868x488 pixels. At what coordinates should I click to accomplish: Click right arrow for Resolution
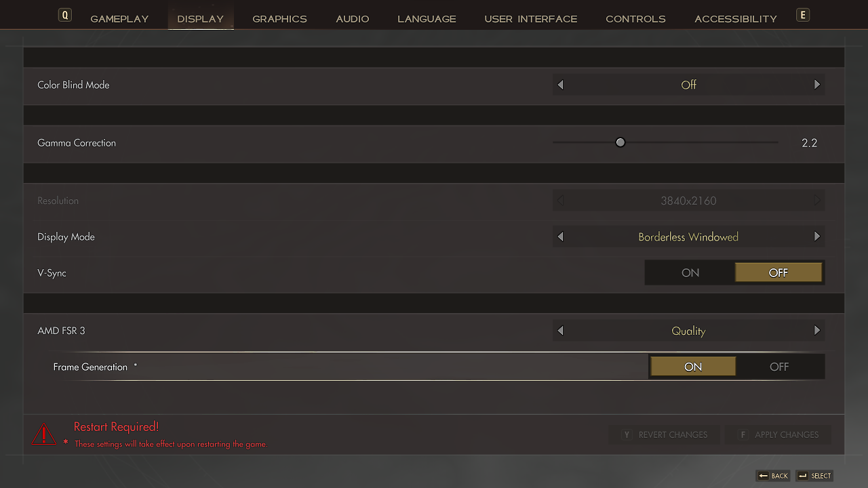coord(817,201)
